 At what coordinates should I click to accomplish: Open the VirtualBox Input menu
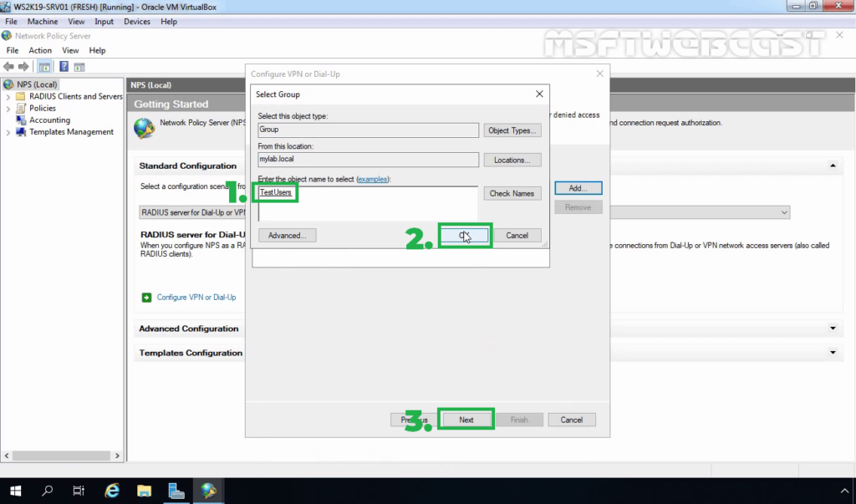[x=104, y=21]
